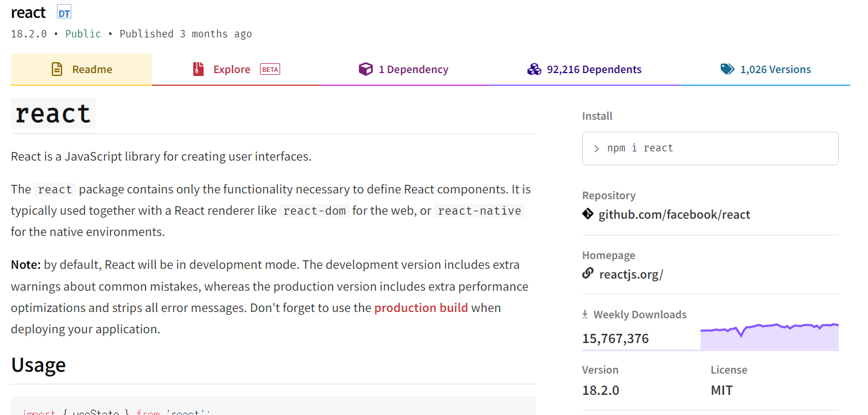This screenshot has height=415, width=868.
Task: Click the Dependents stacked cubes icon
Action: click(x=534, y=69)
